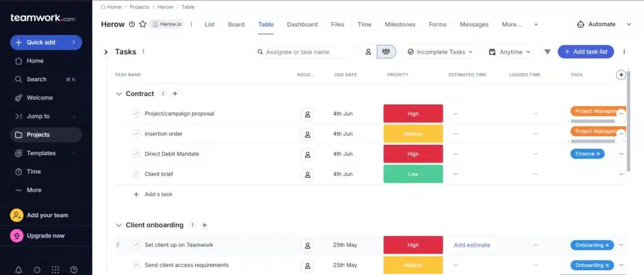The width and height of the screenshot is (644, 275).
Task: Click the Add task list button
Action: click(586, 52)
